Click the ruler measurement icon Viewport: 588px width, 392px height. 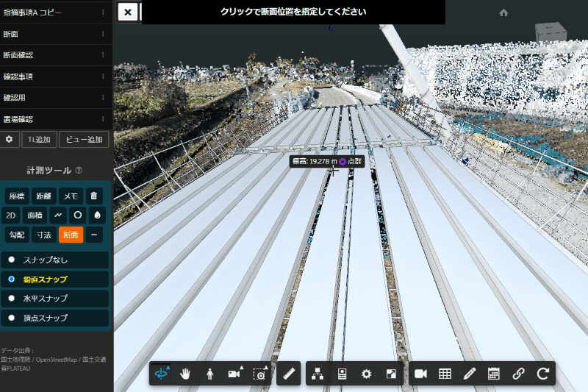click(x=290, y=374)
